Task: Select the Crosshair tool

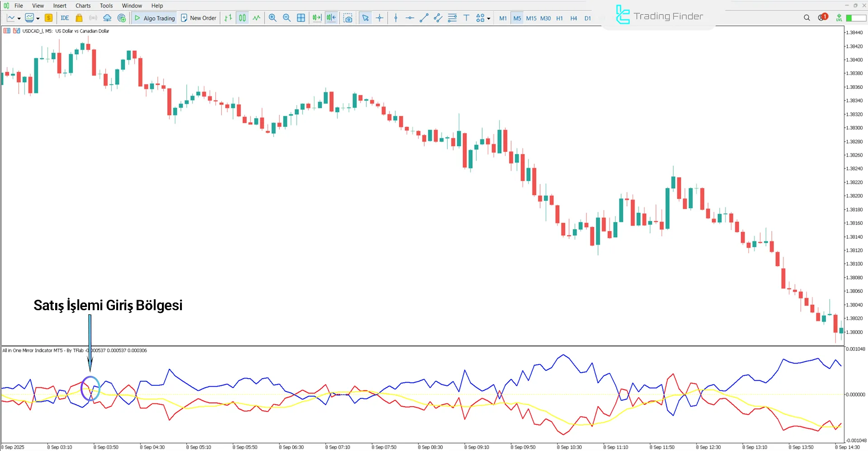Action: point(380,18)
